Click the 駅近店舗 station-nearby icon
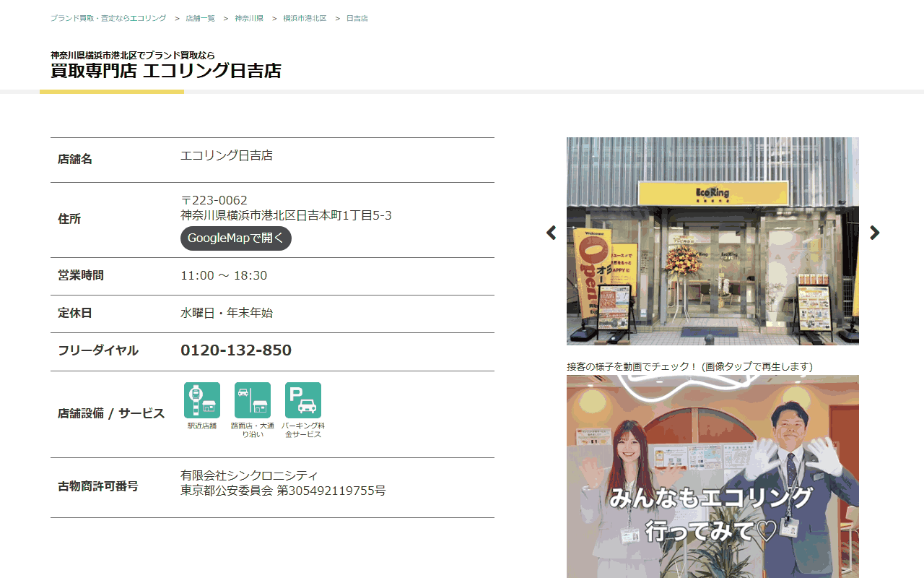 tap(202, 400)
